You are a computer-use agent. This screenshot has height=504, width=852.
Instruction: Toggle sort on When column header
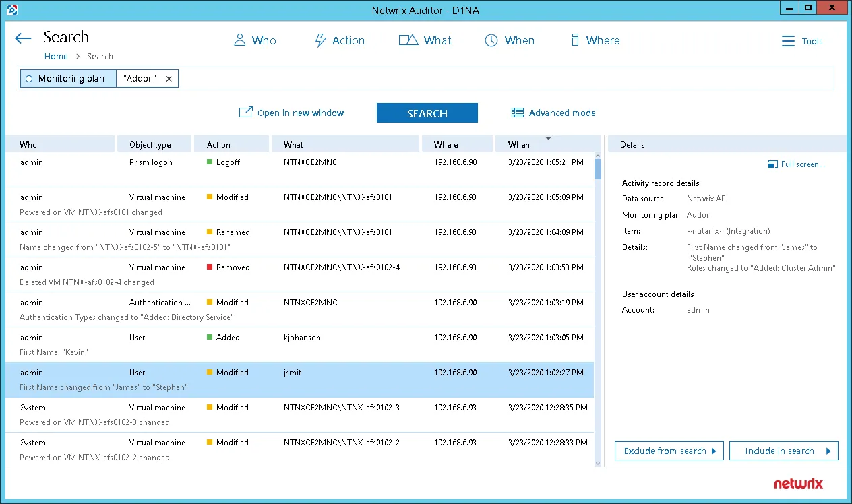pos(548,144)
